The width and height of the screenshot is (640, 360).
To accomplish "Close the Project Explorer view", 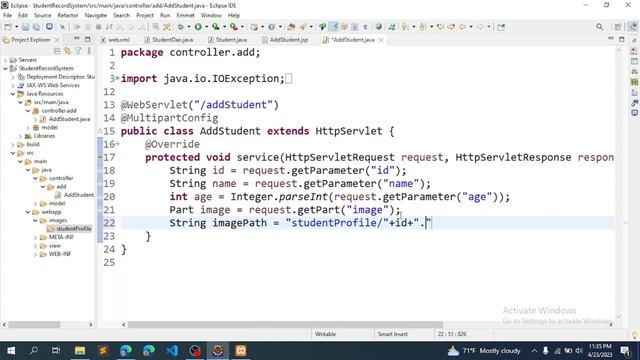I will pyautogui.click(x=57, y=40).
